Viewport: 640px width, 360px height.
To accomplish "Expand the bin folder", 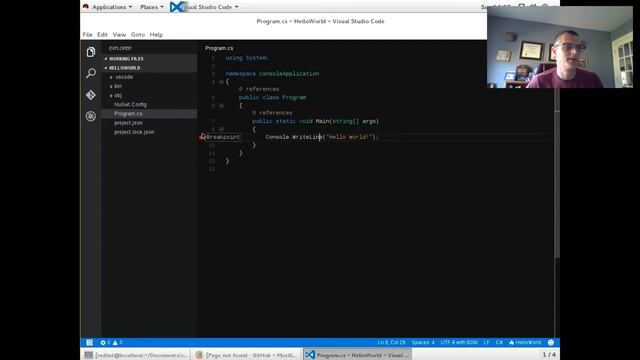I will tap(111, 86).
